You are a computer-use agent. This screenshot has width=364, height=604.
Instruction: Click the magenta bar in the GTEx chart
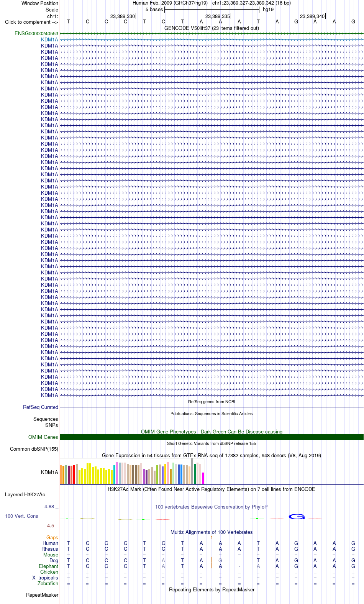click(x=203, y=478)
